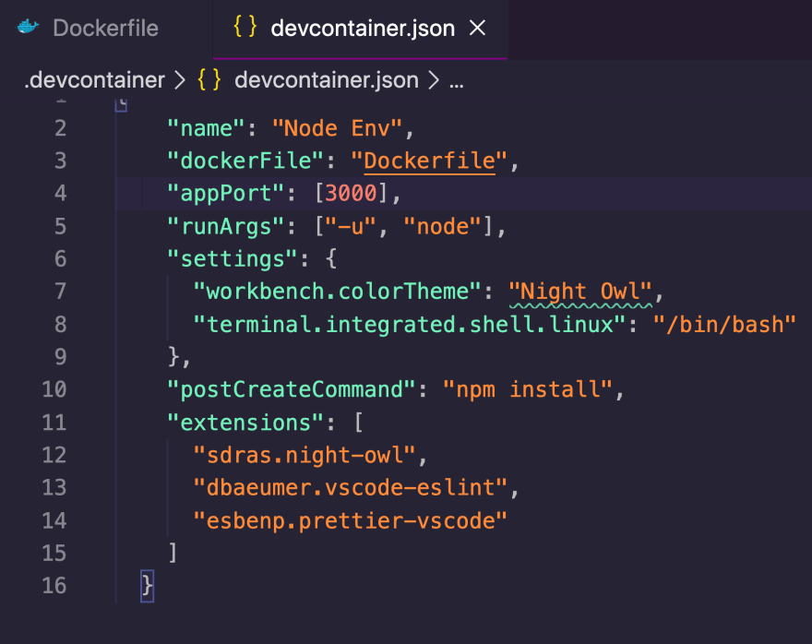Select the 3000 port number
Screen dimensions: 812x644
coord(351,194)
